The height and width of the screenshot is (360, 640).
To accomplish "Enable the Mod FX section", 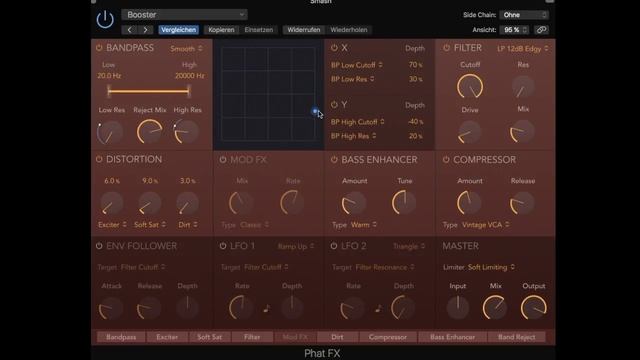I will coord(223,160).
